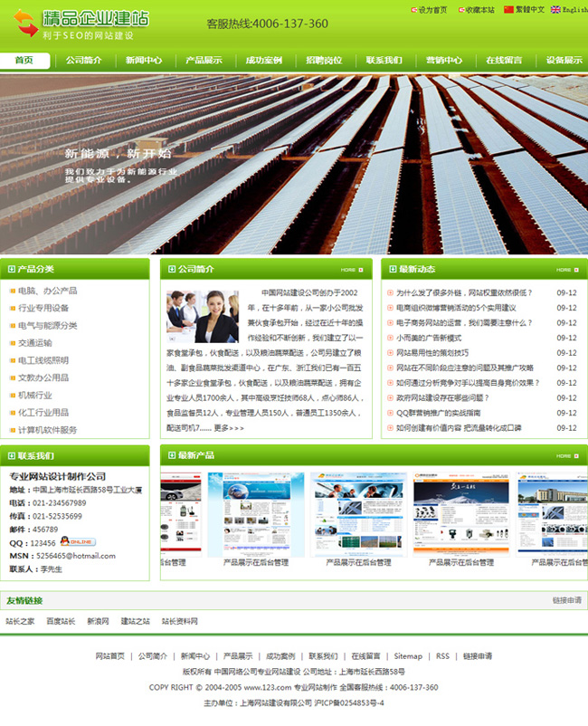Open MORE in 公司简介 panel

tap(352, 270)
